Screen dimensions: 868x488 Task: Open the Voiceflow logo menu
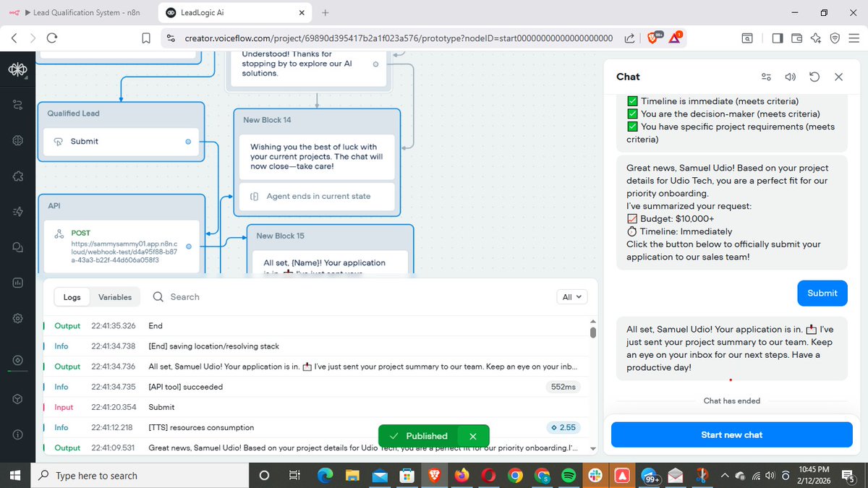(x=17, y=70)
